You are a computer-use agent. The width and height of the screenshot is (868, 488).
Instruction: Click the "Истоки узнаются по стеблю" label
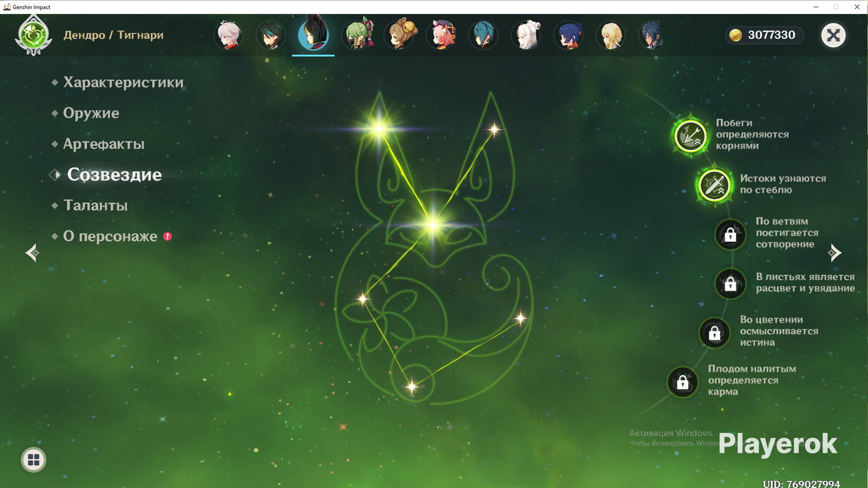point(783,184)
